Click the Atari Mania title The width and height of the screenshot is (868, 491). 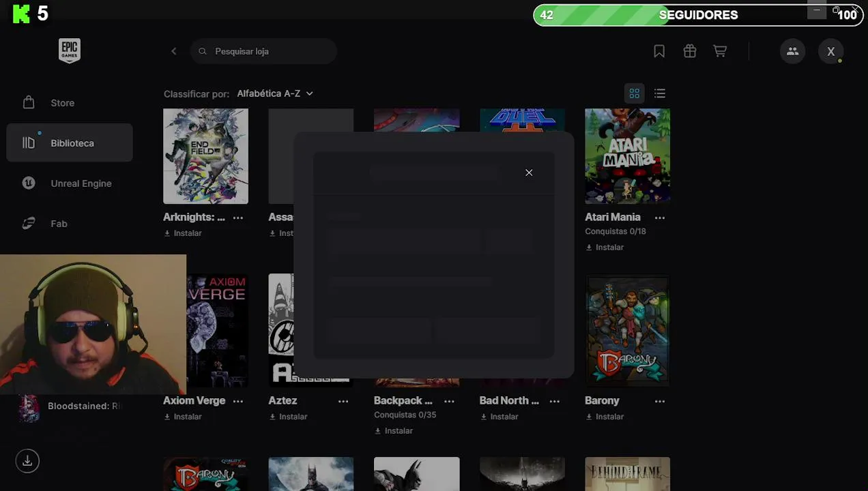[x=613, y=217]
